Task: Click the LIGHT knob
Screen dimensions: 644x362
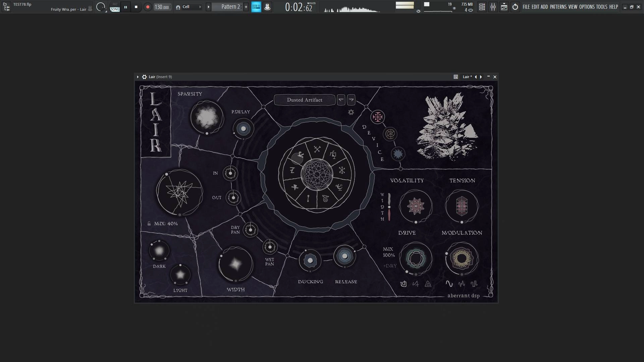Action: coord(180,275)
